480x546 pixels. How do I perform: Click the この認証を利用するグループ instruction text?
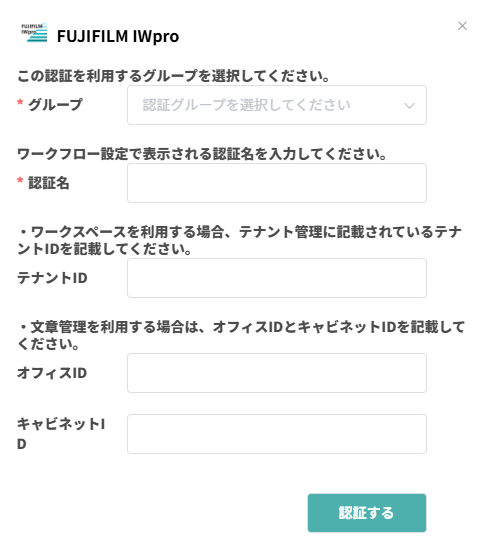[173, 76]
